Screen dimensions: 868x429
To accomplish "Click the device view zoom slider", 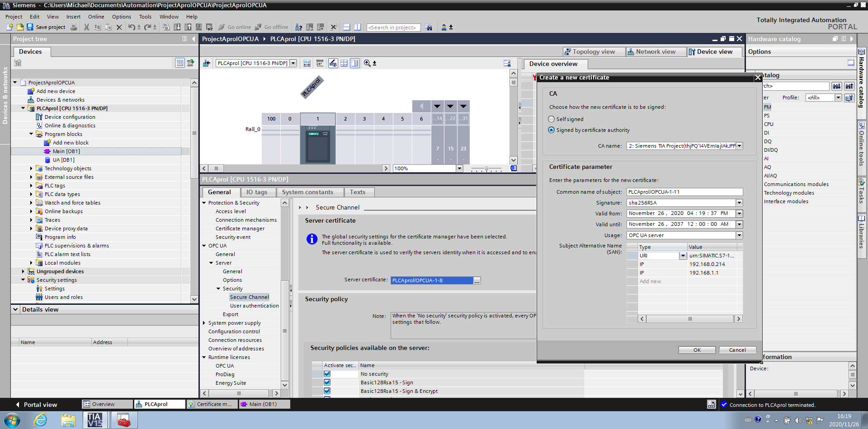I will [x=486, y=168].
